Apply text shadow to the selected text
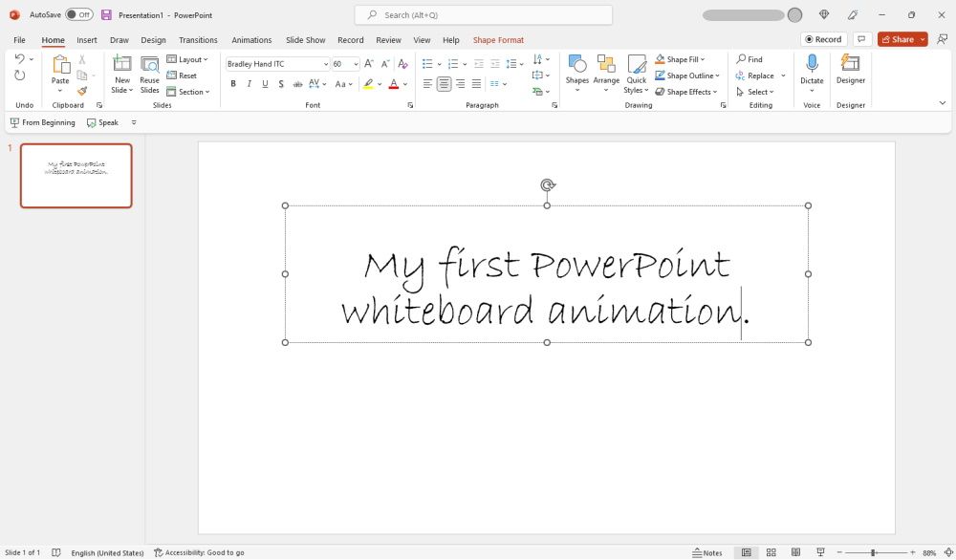The width and height of the screenshot is (956, 560). (280, 84)
